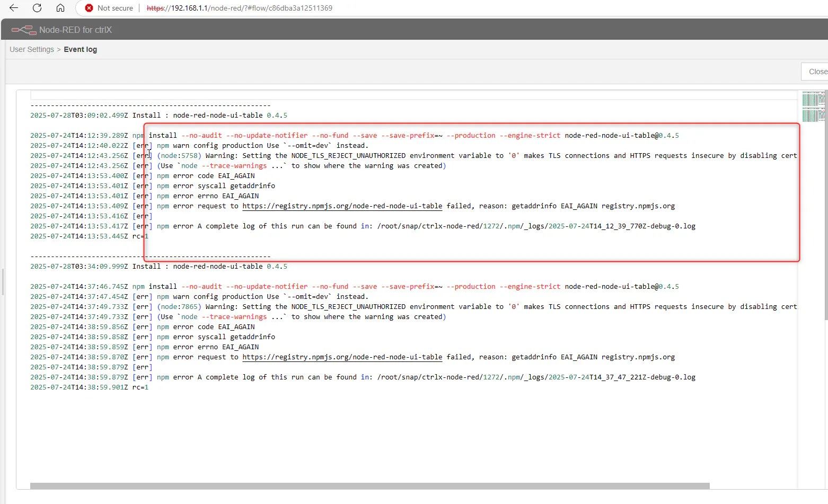The image size is (828, 504).
Task: Click the node:7865 TLS warning line
Action: click(x=413, y=307)
